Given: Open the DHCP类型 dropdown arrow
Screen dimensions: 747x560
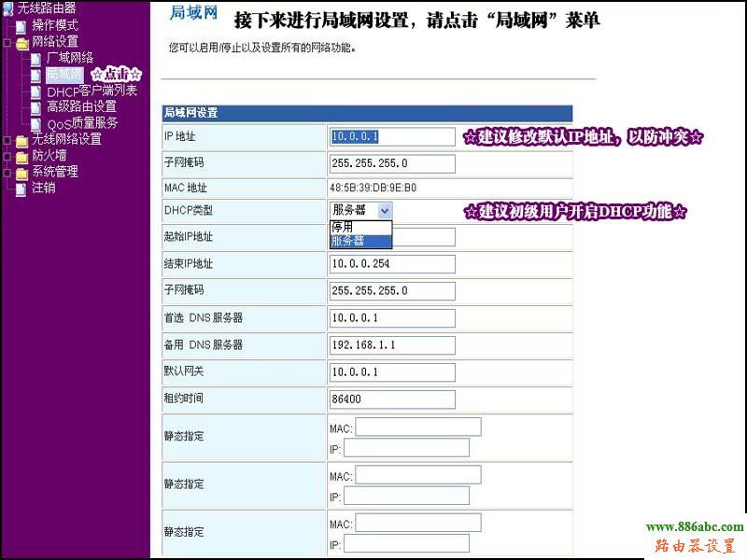Looking at the screenshot, I should click(x=385, y=210).
